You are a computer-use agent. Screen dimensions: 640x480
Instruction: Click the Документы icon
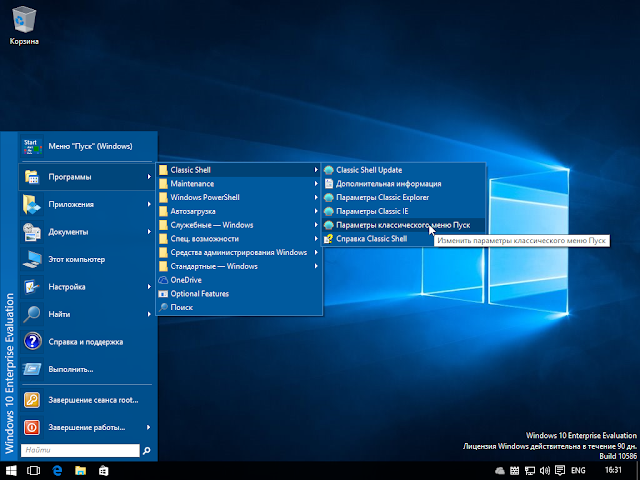[x=32, y=232]
